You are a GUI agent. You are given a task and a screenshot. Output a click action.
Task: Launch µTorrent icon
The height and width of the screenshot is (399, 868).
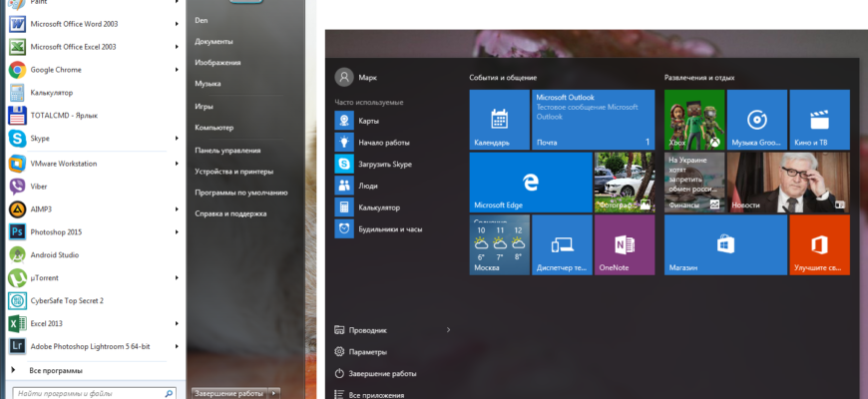click(17, 278)
